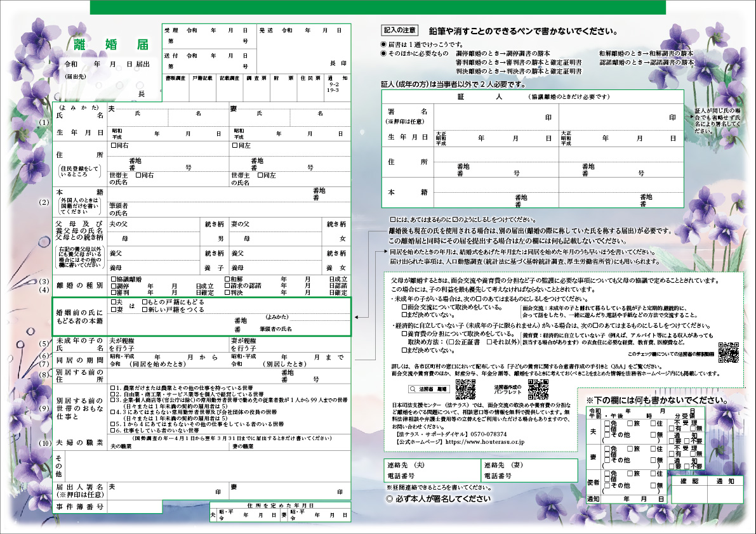Image resolution: width=756 pixels, height=534 pixels.
Task: Check 養育費の分担について取決めをしている box
Action: pyautogui.click(x=404, y=334)
